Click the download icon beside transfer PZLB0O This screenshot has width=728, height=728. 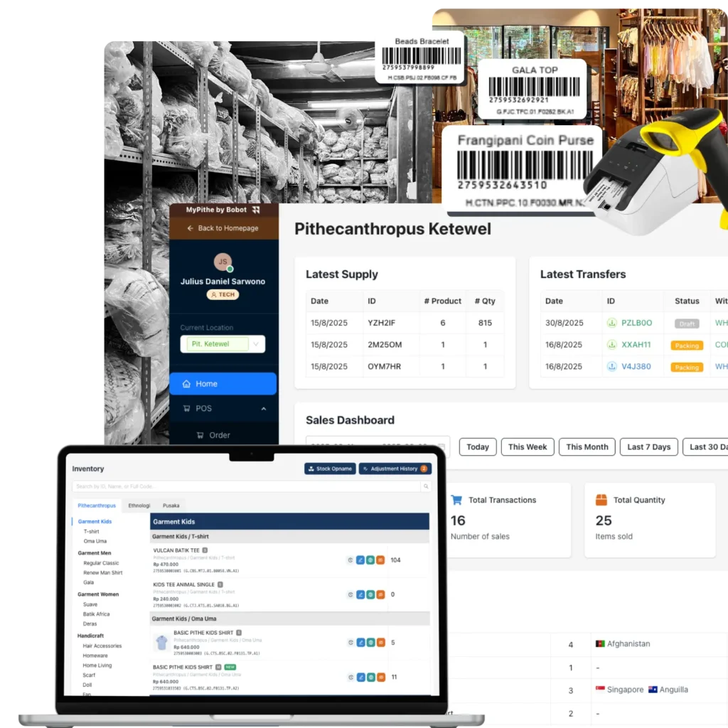[611, 323]
